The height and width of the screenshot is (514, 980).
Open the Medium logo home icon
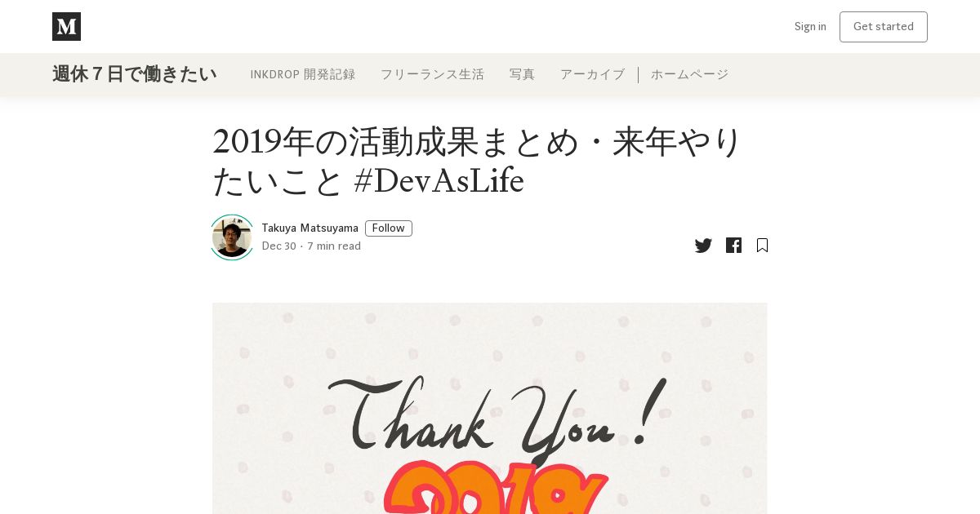[66, 26]
